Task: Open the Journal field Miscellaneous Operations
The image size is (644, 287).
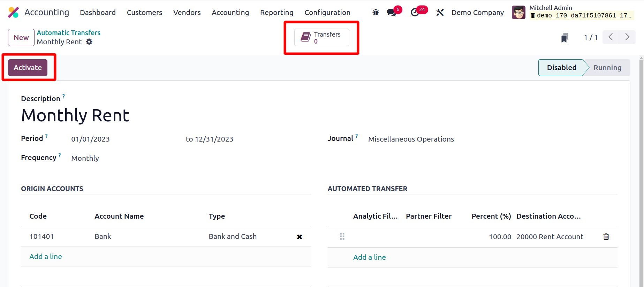Action: click(411, 139)
